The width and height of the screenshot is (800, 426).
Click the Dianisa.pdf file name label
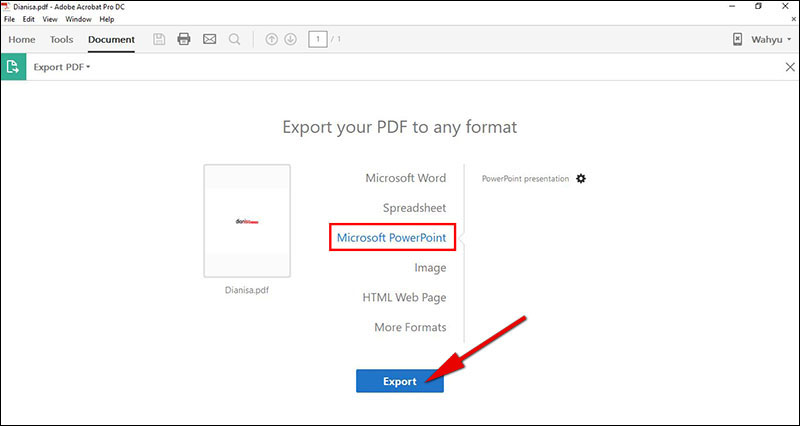tap(247, 290)
